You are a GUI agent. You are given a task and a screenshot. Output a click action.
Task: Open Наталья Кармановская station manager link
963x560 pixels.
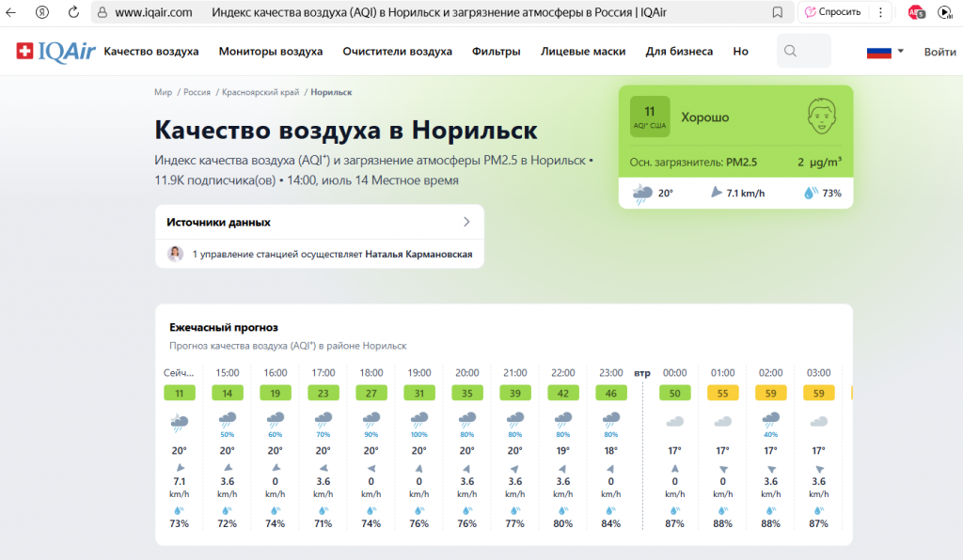tap(418, 254)
